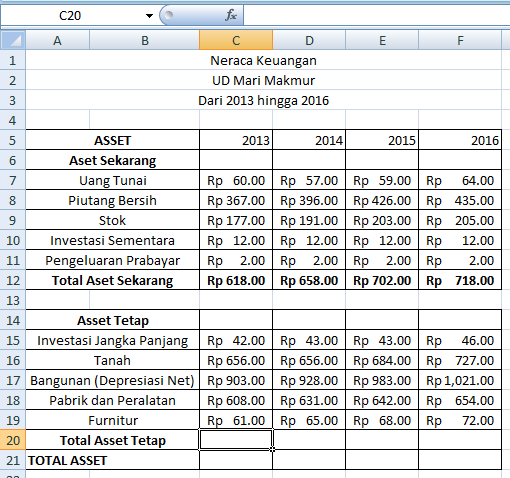Screen dimensions: 510x478
Task: Select row 5 header
Action: (13, 140)
